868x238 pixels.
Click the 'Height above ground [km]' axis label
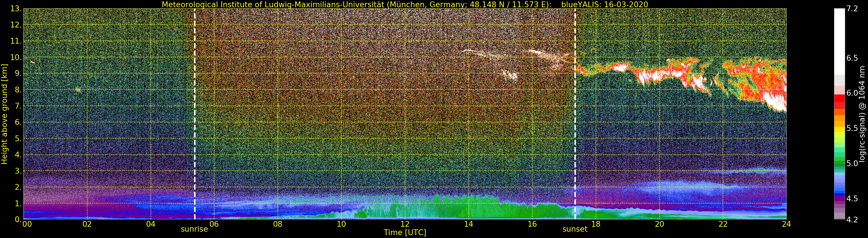(4, 114)
